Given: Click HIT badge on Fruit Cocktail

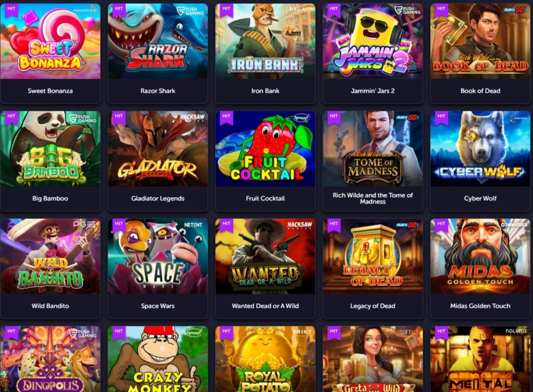Looking at the screenshot, I should (x=226, y=117).
